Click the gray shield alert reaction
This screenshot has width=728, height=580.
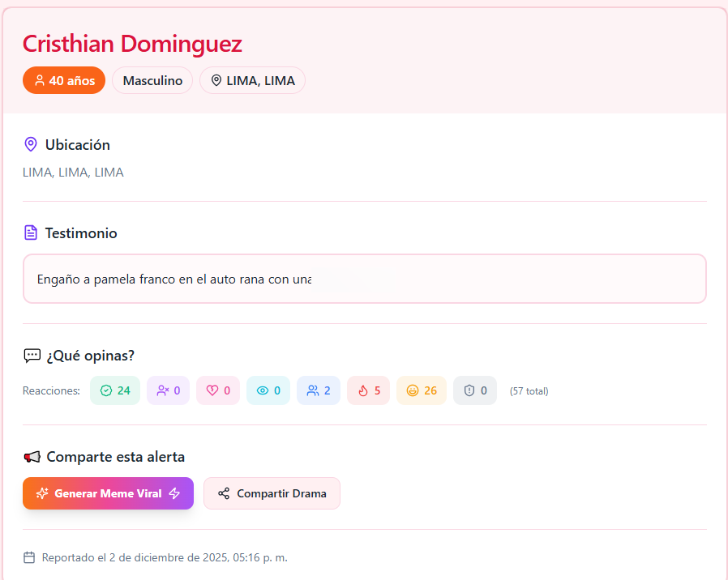point(475,390)
